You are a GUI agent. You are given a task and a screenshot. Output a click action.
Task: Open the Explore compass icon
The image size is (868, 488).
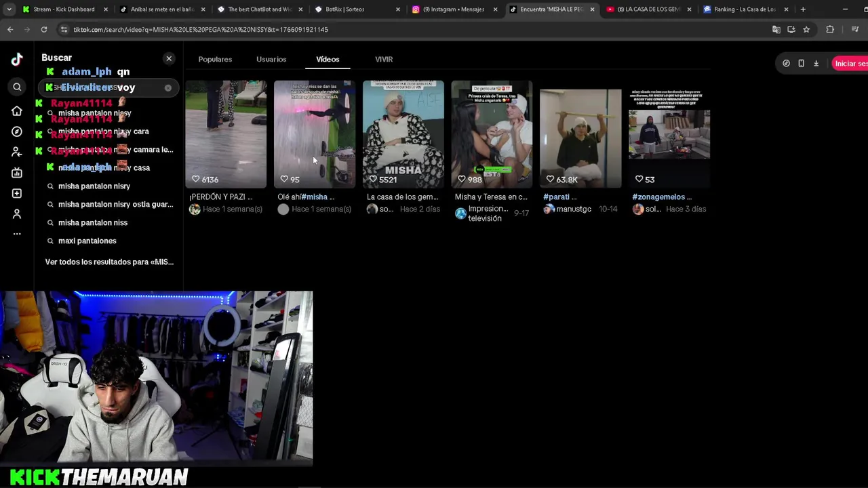(x=17, y=131)
